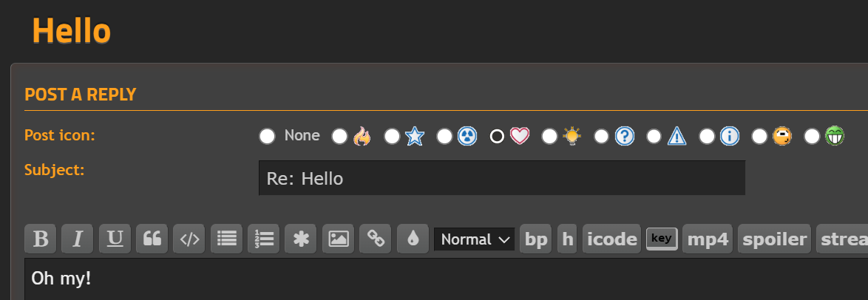Choose the fire post icon

point(339,136)
